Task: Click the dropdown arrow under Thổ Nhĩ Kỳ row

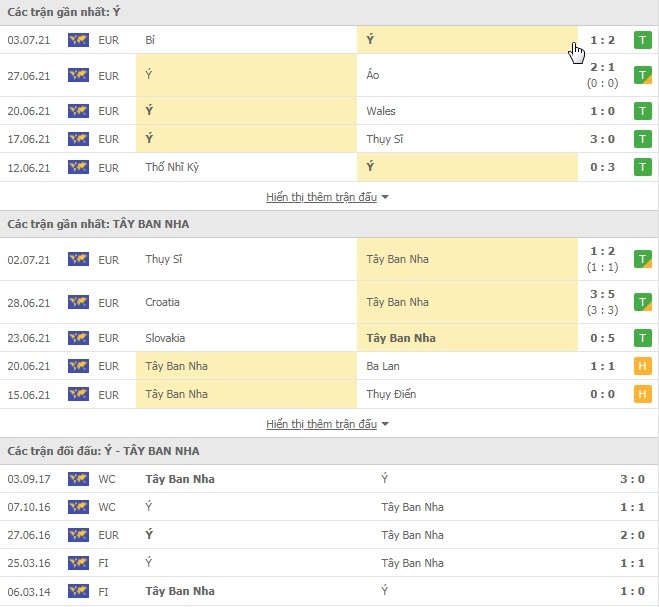Action: (385, 197)
